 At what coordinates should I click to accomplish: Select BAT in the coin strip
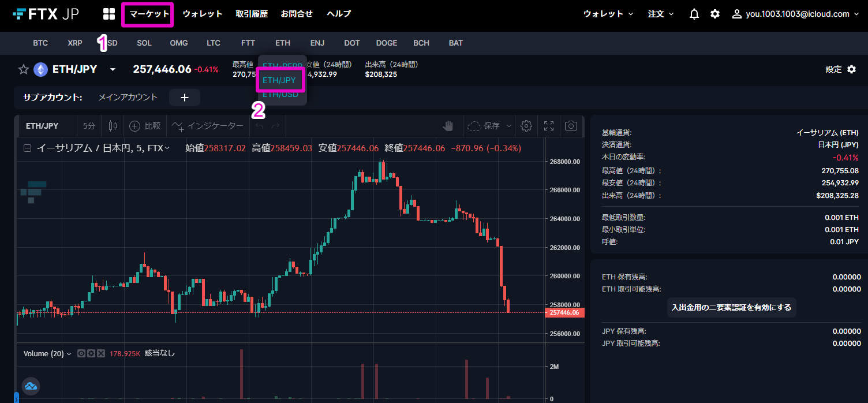tap(456, 43)
